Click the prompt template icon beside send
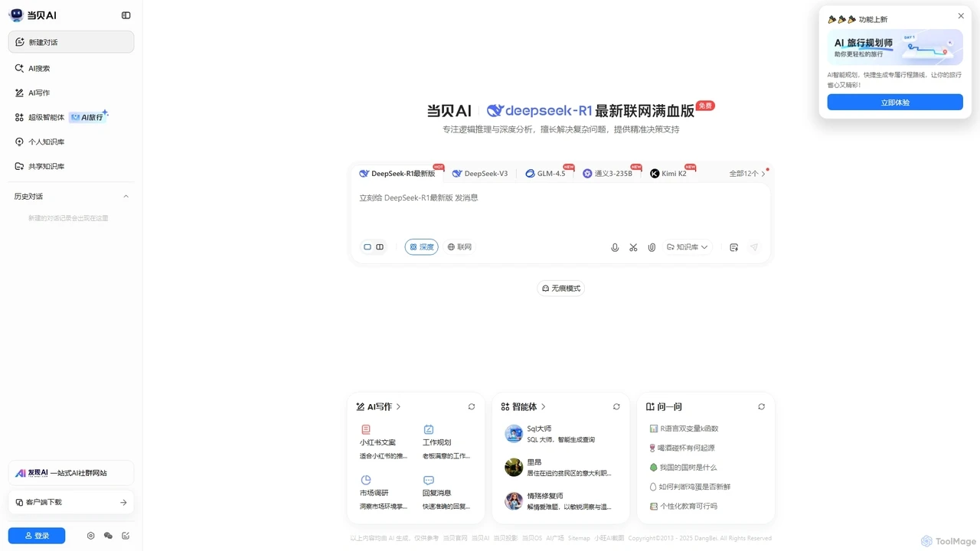This screenshot has width=980, height=551. click(x=734, y=247)
